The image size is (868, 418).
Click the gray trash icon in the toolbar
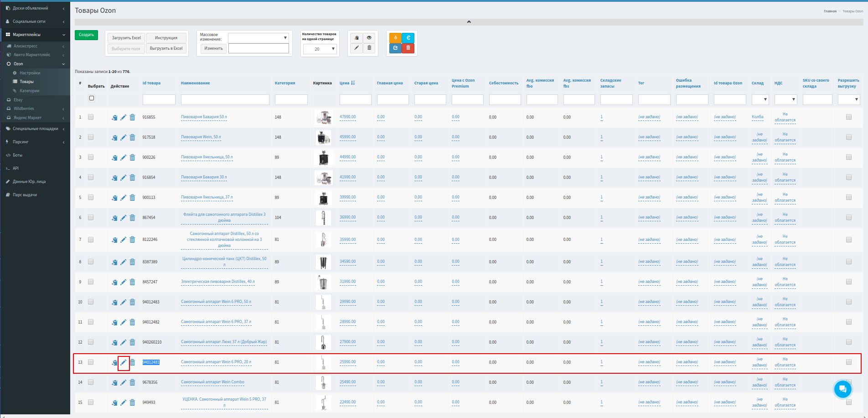point(369,48)
